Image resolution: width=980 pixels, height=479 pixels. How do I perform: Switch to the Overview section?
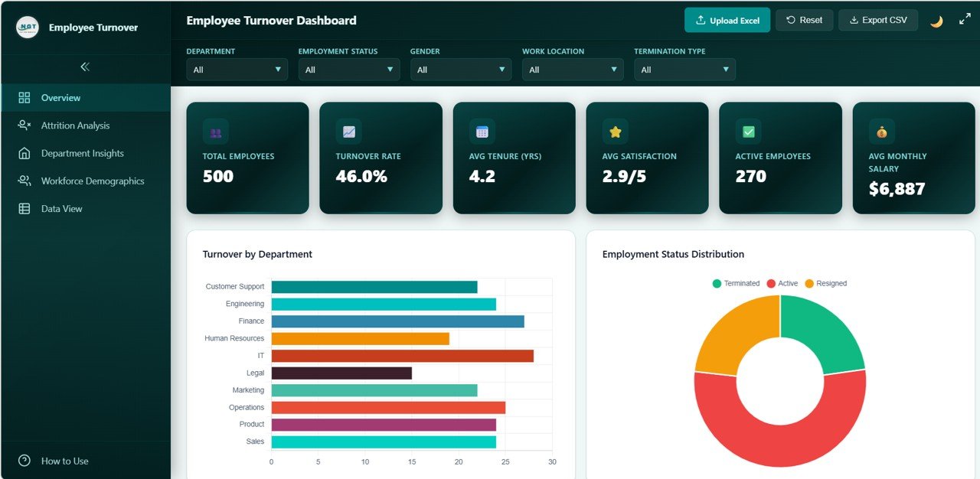coord(60,97)
